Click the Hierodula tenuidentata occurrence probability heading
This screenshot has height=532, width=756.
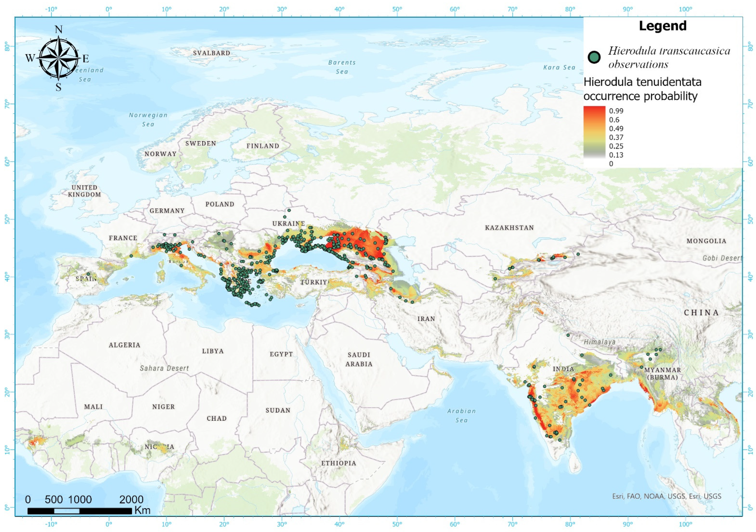tap(642, 89)
